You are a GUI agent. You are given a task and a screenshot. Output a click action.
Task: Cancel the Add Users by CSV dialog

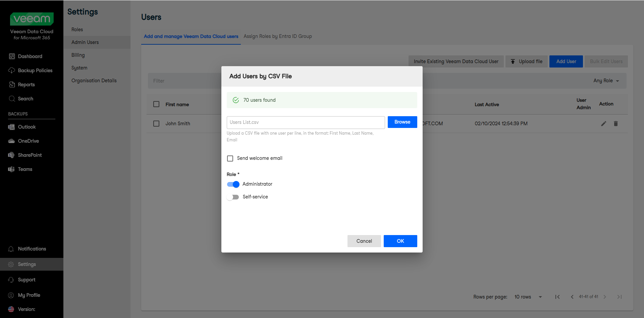coord(364,241)
